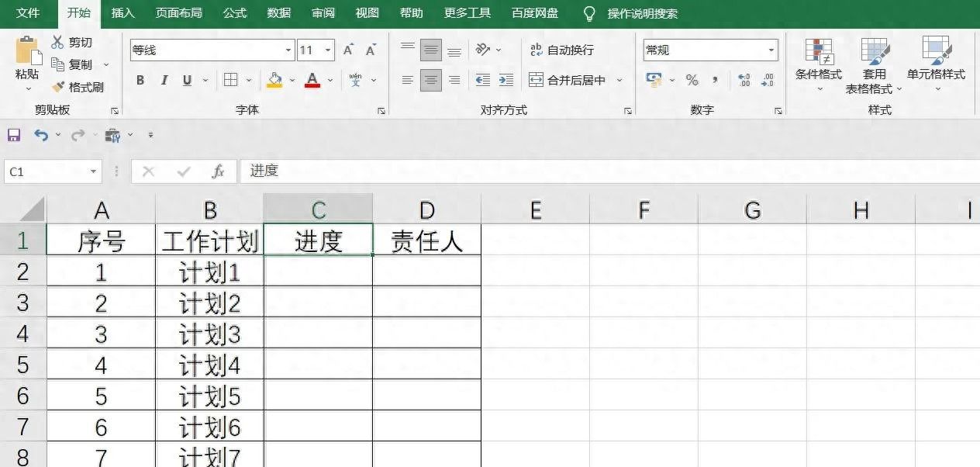The height and width of the screenshot is (467, 980).
Task: Open the font name dropdown (等线)
Action: (288, 50)
